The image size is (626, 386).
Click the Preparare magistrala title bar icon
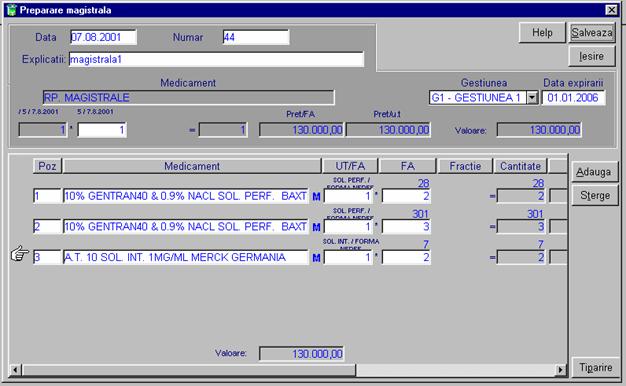tap(12, 10)
